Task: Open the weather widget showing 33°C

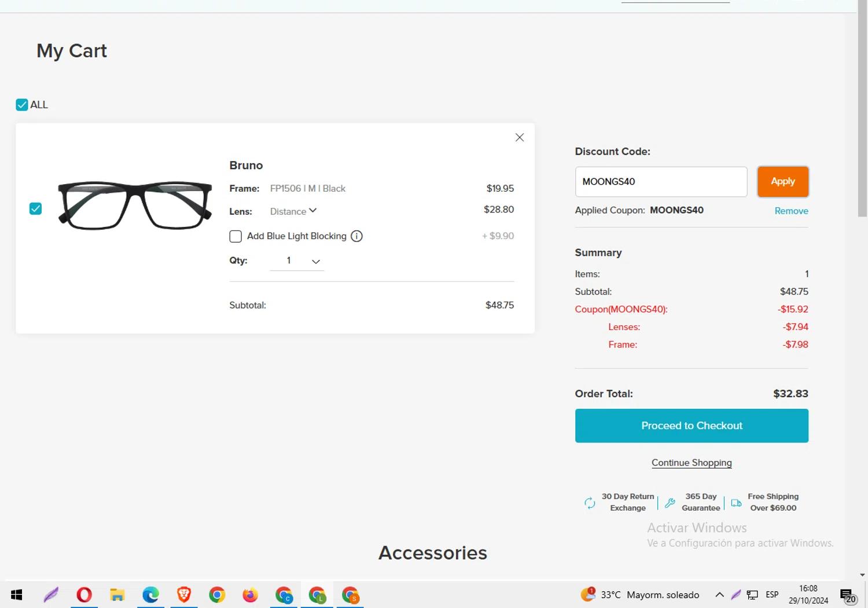Action: tap(640, 595)
